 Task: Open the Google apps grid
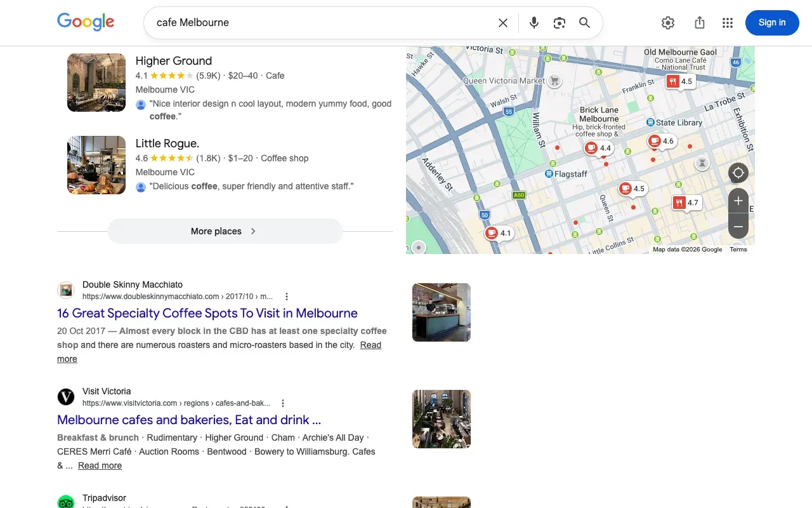tap(728, 23)
